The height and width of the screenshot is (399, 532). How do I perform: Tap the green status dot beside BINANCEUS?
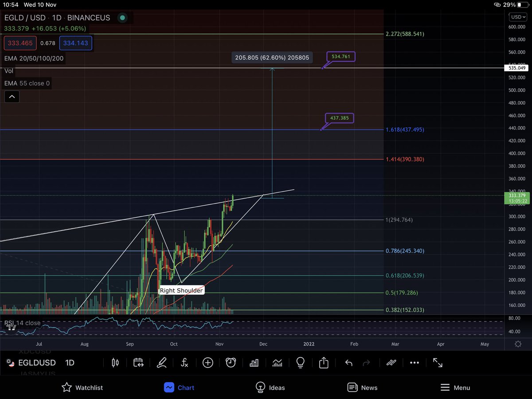pyautogui.click(x=122, y=18)
